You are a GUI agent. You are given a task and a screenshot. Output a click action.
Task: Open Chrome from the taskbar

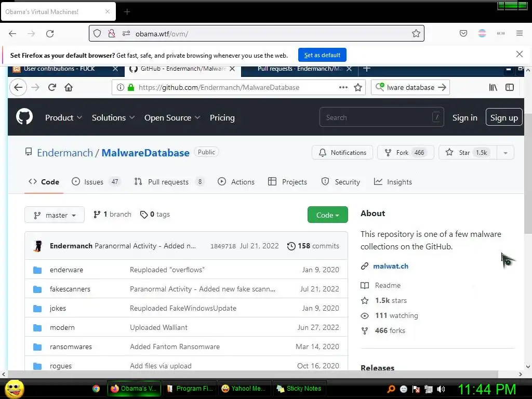(x=96, y=389)
